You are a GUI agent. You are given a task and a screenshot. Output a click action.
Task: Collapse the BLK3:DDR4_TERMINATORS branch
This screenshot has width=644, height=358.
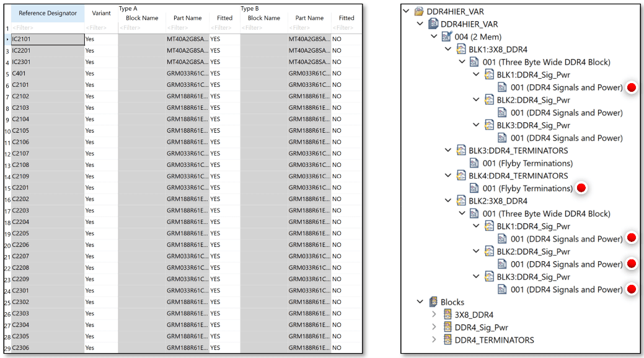pos(448,150)
